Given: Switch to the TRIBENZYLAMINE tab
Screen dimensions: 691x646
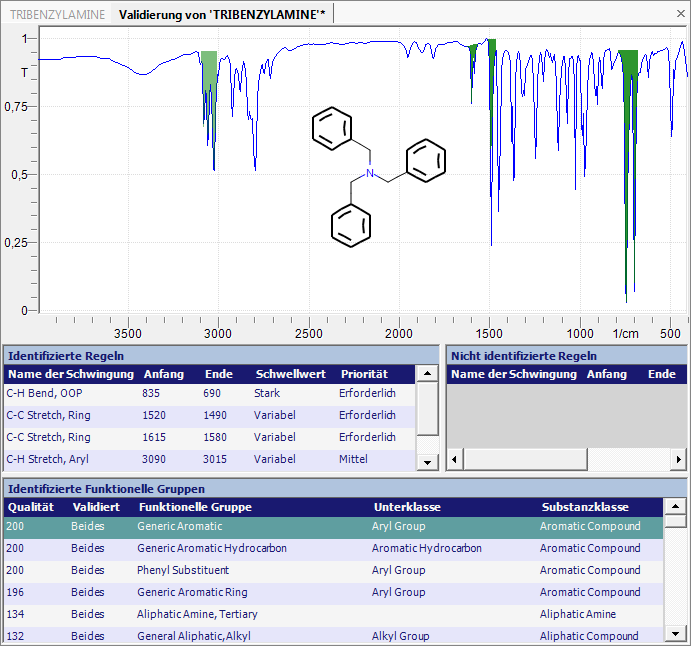Looking at the screenshot, I should pyautogui.click(x=57, y=13).
